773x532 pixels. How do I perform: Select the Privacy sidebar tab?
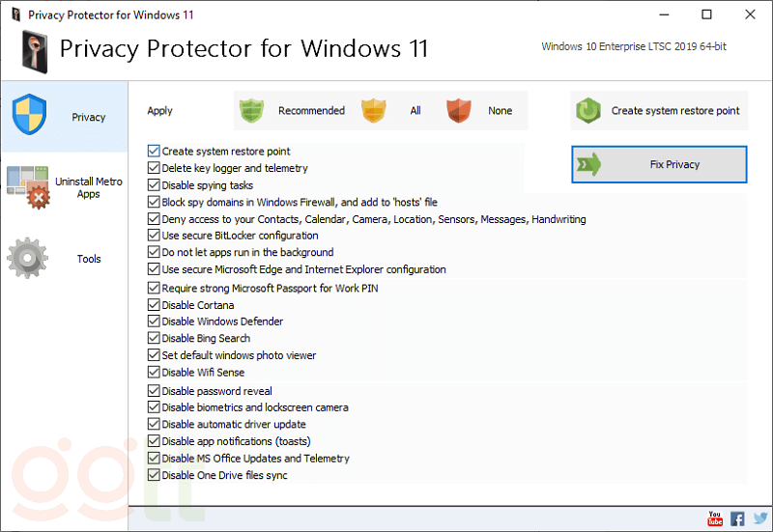[64, 117]
